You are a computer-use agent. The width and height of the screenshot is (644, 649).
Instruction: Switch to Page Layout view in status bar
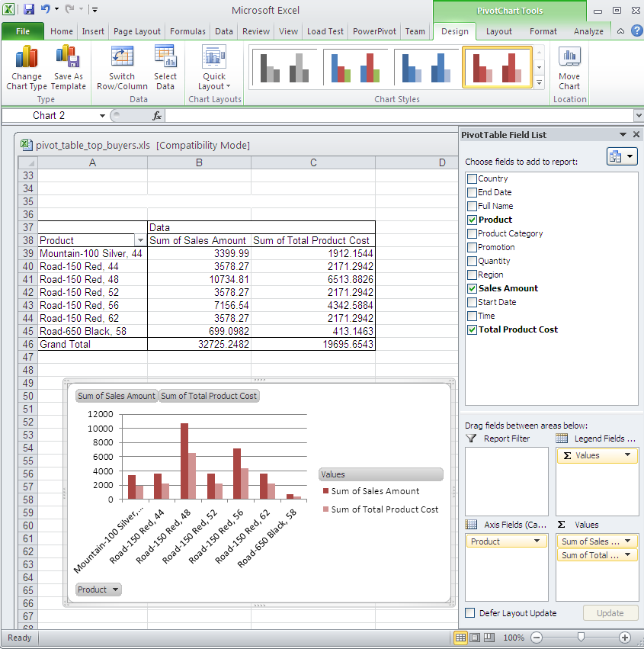(x=475, y=638)
